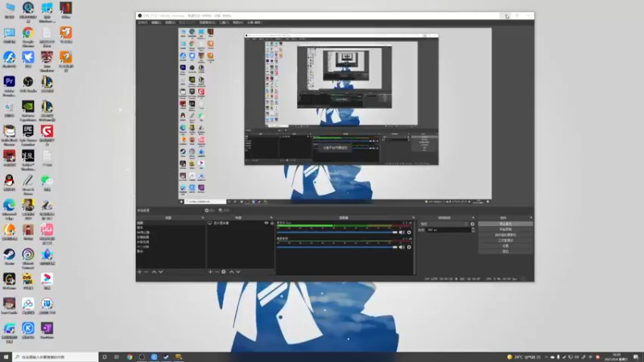Adjust the desktop audio volume slider

(337, 232)
